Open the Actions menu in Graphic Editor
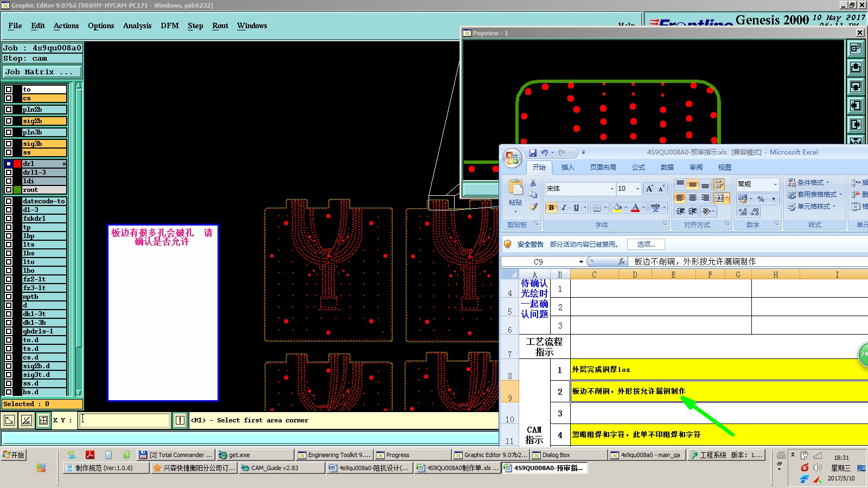Screen dimensions: 868x488 coord(66,25)
